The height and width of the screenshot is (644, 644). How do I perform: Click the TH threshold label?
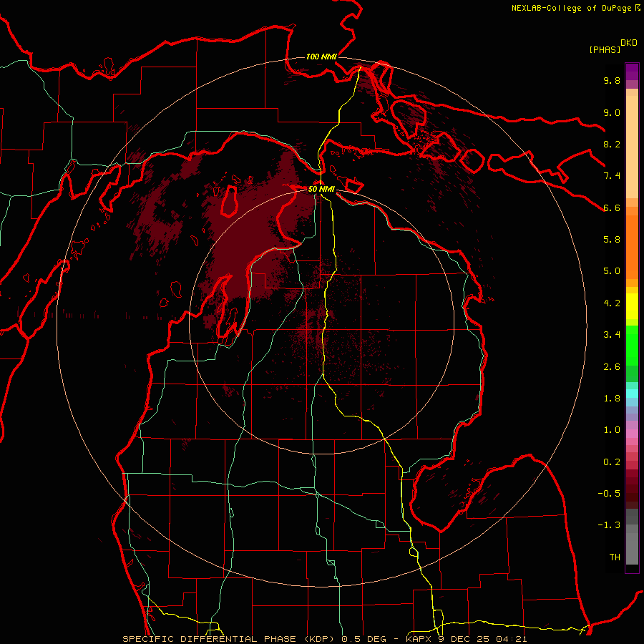pyautogui.click(x=615, y=557)
